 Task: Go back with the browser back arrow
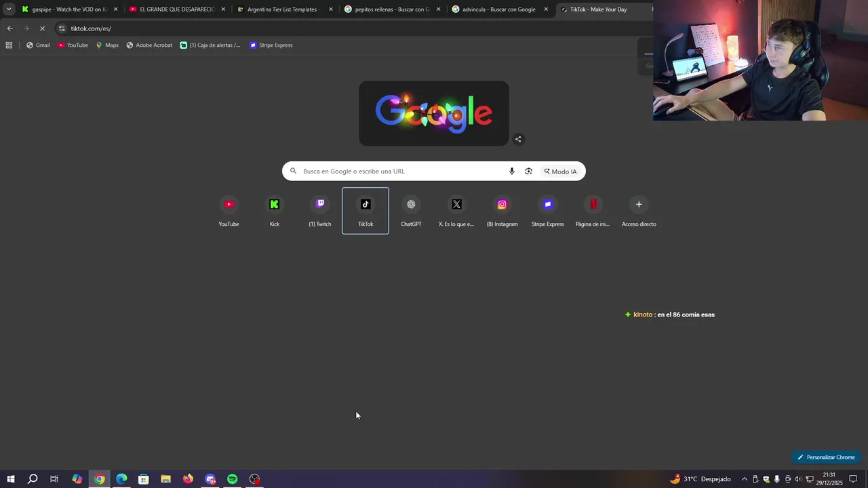tap(9, 28)
